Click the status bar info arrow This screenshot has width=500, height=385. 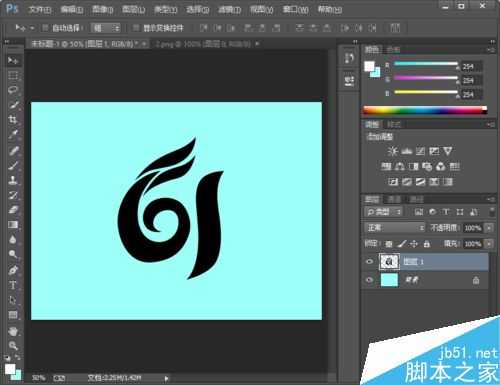click(x=166, y=378)
